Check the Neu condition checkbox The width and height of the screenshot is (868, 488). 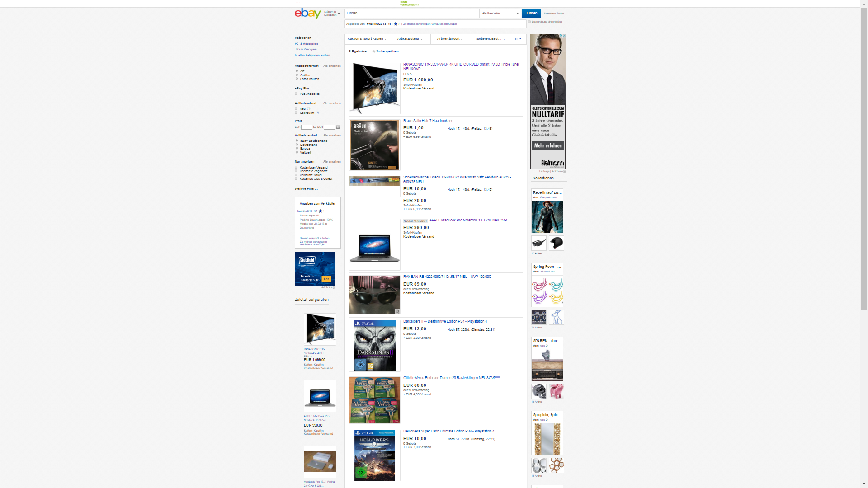pos(296,108)
